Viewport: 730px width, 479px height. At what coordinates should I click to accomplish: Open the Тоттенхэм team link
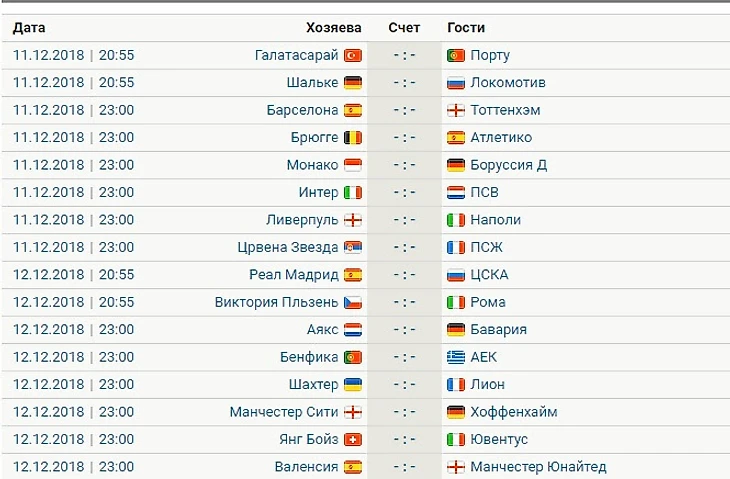505,110
